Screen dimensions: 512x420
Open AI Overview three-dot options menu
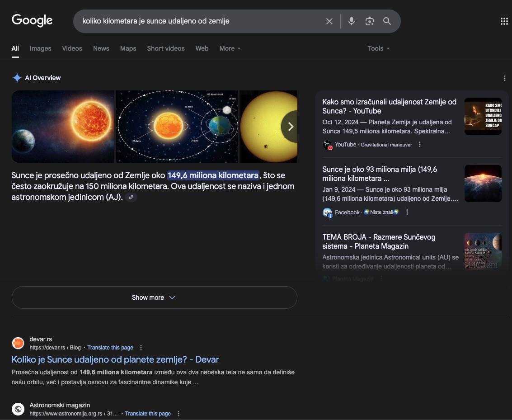504,78
